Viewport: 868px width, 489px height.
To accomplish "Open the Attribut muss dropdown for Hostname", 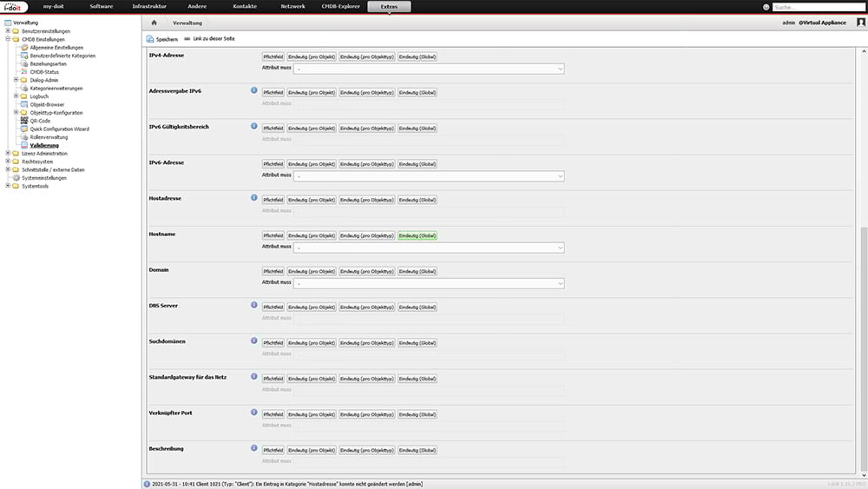I will [430, 248].
